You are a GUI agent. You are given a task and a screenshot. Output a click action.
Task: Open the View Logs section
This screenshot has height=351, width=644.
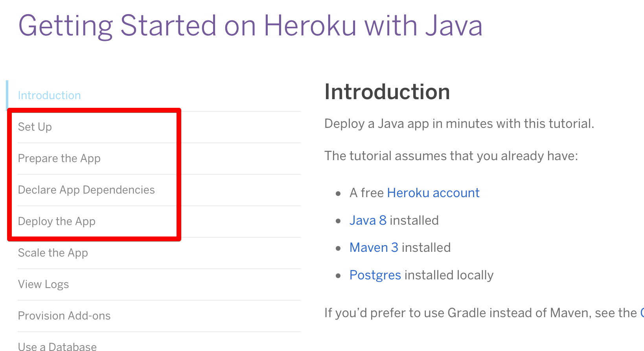point(44,284)
